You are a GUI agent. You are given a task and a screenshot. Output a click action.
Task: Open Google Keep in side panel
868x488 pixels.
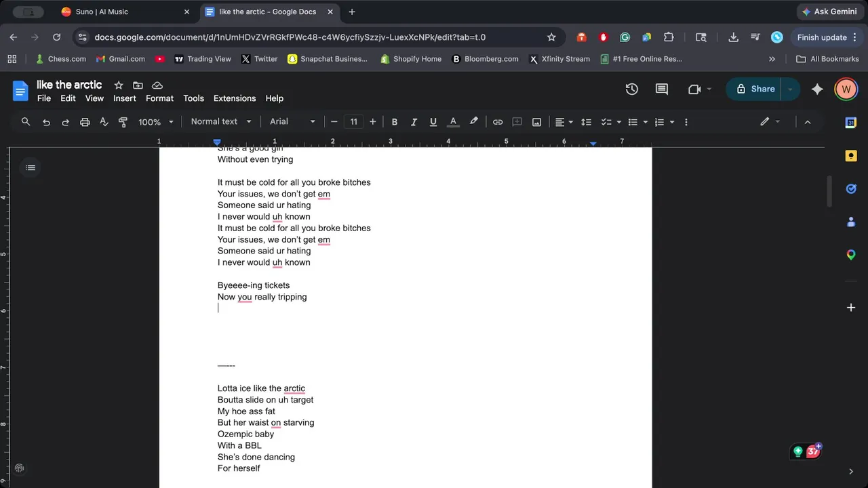pos(851,156)
